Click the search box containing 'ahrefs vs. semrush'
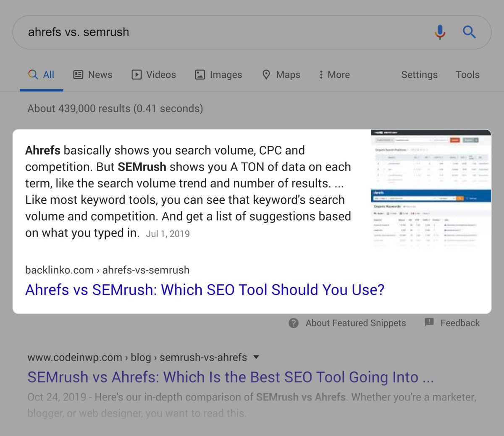 tap(252, 32)
